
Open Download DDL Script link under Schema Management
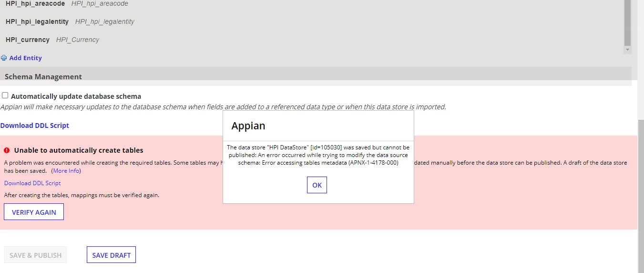pos(35,126)
